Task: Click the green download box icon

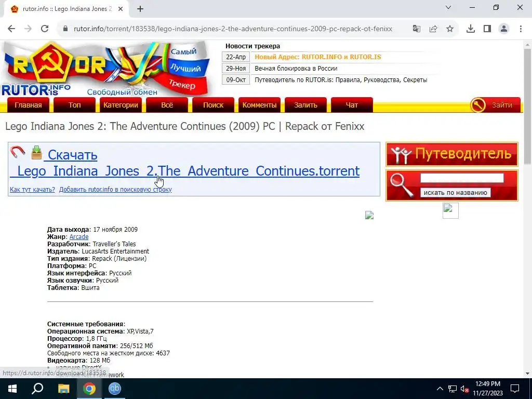Action: coord(37,152)
